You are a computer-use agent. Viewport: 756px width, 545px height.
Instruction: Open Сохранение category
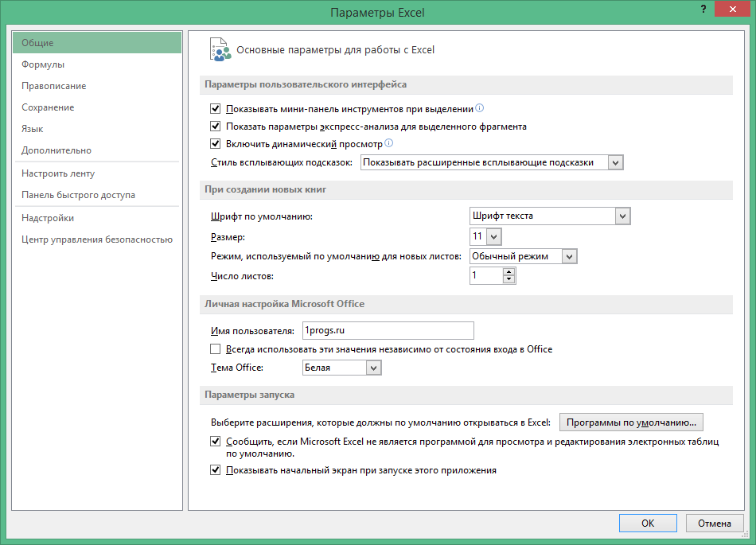pyautogui.click(x=97, y=107)
